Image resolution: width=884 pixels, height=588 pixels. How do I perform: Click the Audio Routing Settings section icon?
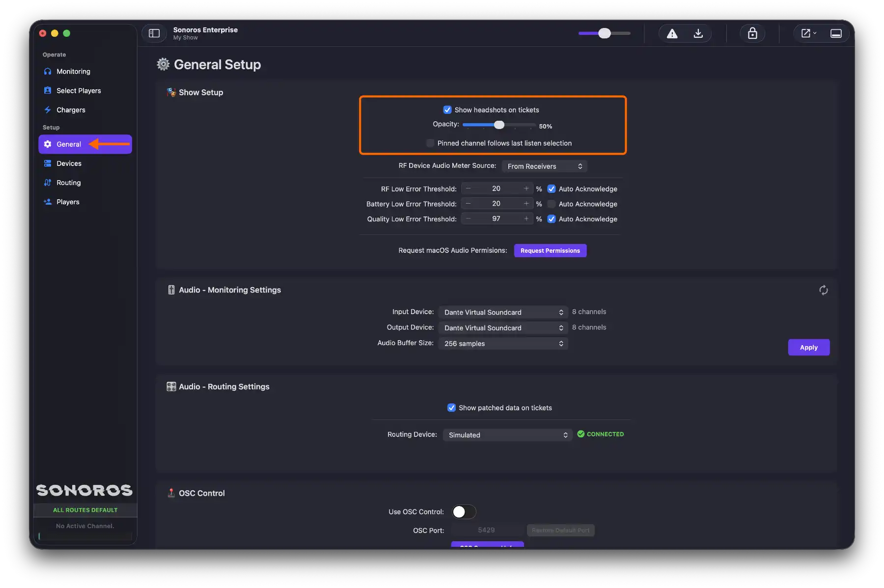171,387
